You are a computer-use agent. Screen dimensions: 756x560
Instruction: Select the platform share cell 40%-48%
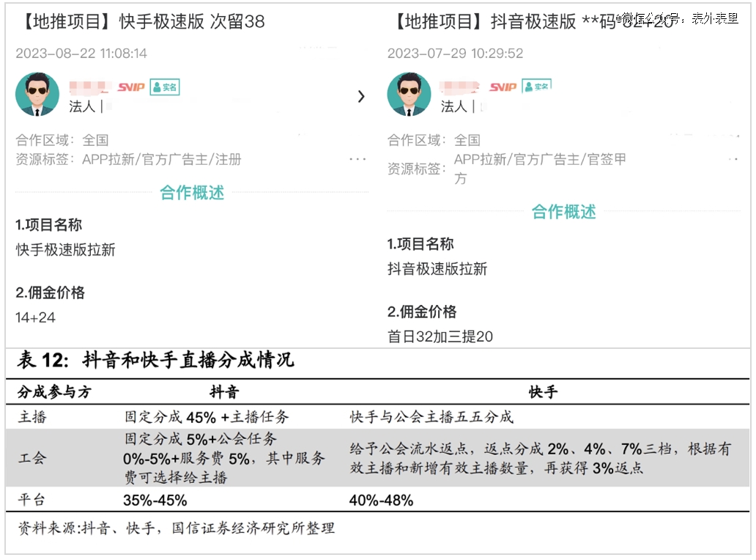(382, 500)
